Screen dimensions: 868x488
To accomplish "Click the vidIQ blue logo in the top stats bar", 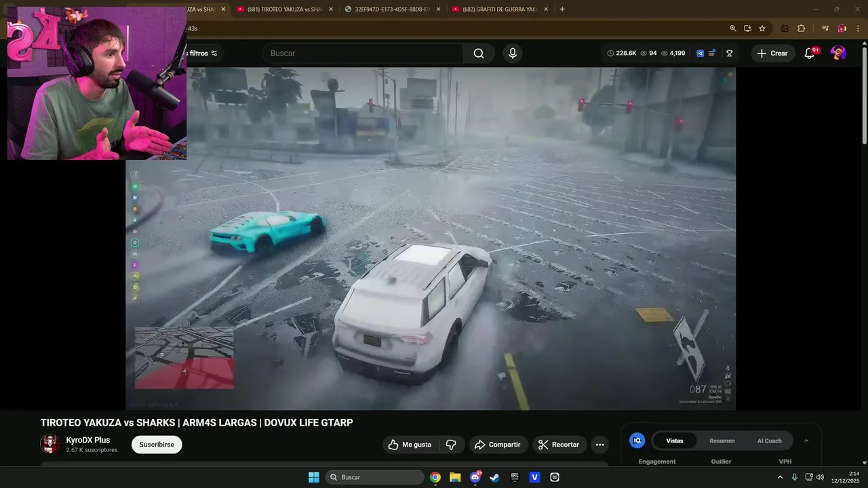I will coord(701,53).
